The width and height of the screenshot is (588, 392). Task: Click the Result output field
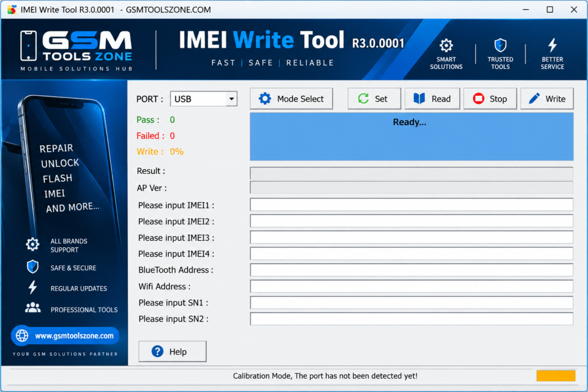411,173
